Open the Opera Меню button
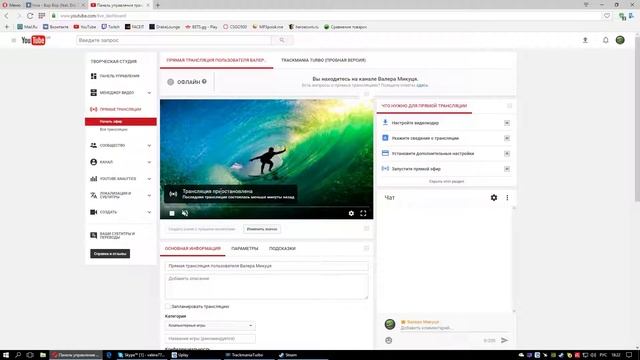The height and width of the screenshot is (360, 640). pos(11,5)
